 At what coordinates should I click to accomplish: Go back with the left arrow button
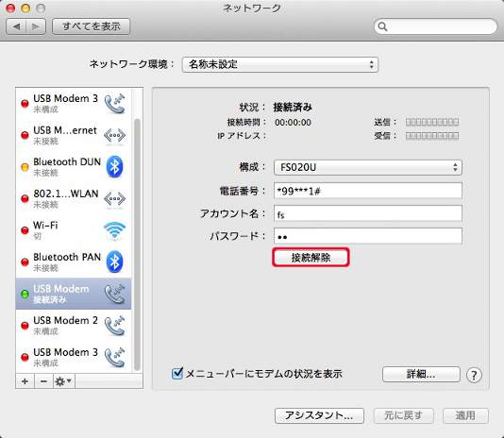click(x=16, y=26)
